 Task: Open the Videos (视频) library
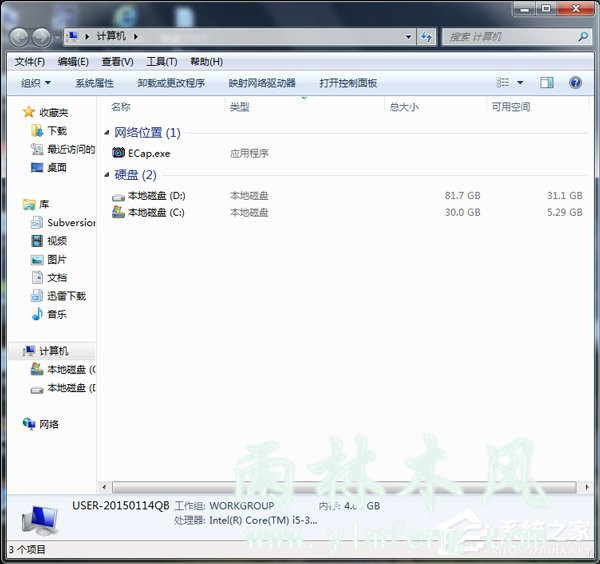point(49,241)
